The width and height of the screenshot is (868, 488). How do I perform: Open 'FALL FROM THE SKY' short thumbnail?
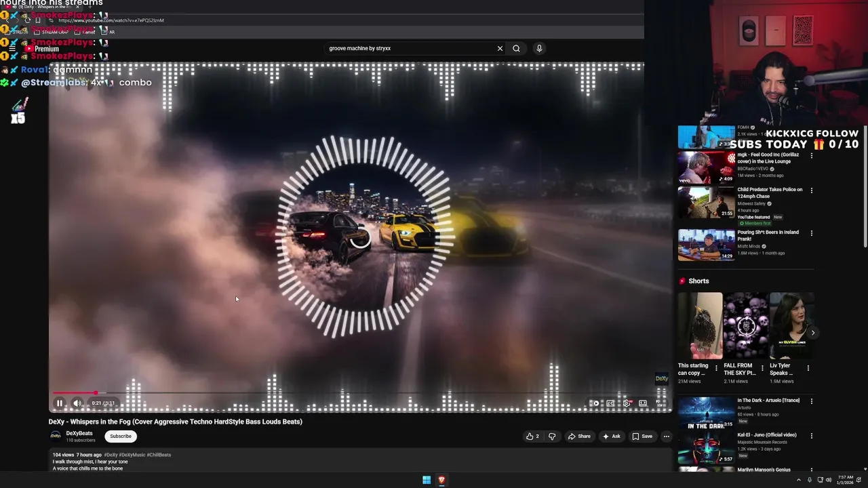746,326
